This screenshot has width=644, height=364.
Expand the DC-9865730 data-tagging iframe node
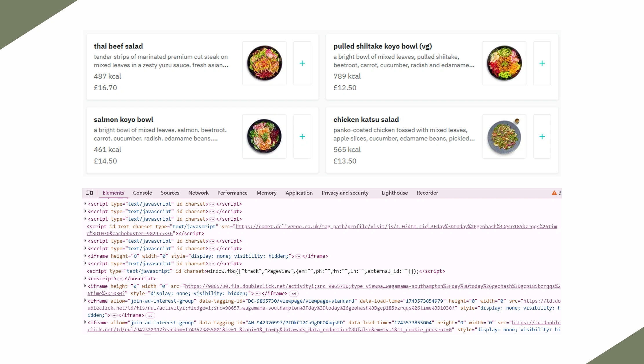point(85,300)
